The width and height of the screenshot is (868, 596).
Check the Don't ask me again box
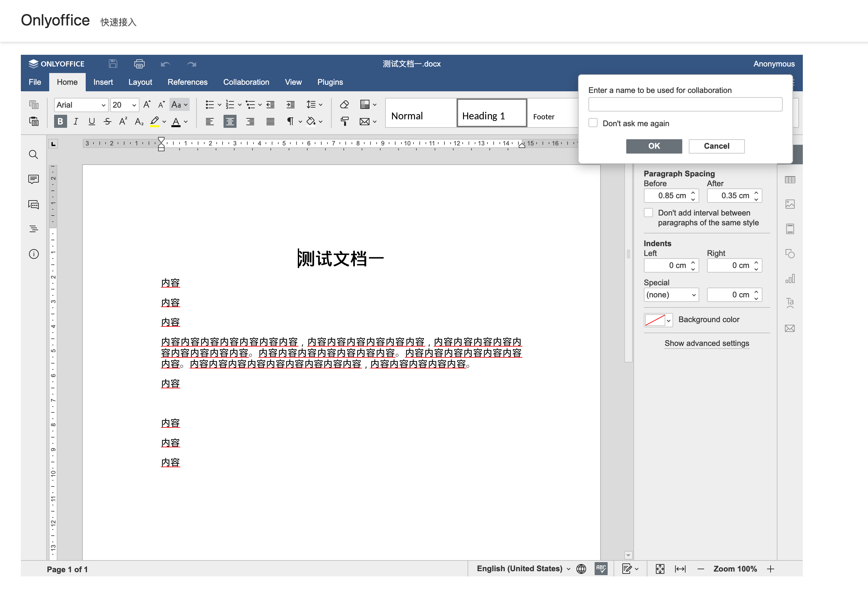(593, 123)
